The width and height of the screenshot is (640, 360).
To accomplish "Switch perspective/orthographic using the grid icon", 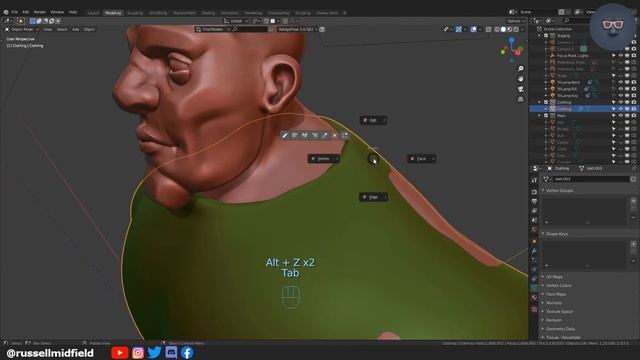I will point(520,99).
